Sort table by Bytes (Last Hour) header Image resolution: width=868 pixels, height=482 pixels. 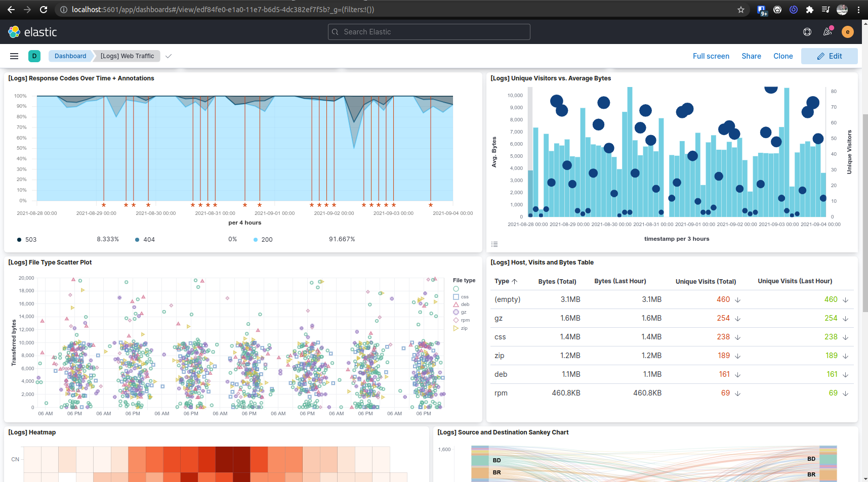[620, 281]
